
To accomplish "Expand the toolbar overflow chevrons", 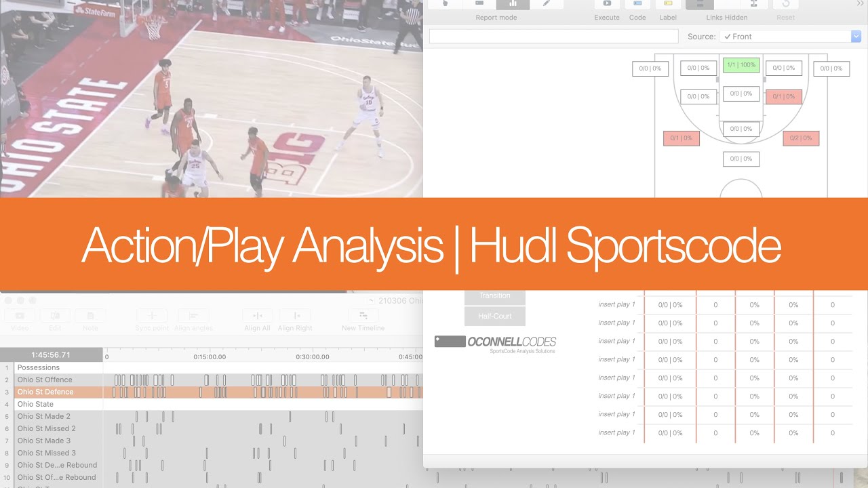I will point(860,3).
